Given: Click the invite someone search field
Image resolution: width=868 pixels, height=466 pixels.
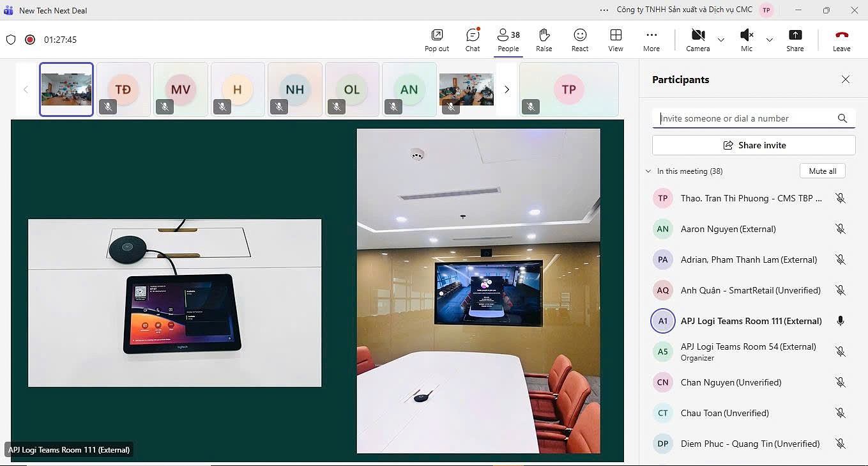Looking at the screenshot, I should pyautogui.click(x=744, y=118).
